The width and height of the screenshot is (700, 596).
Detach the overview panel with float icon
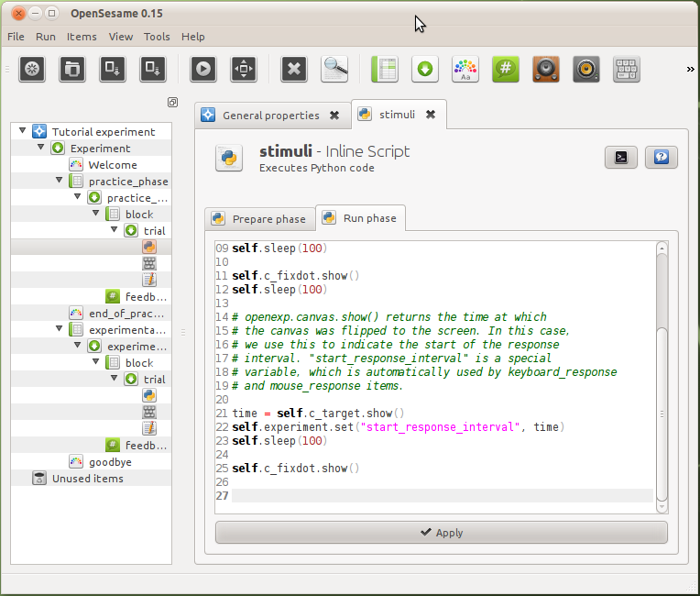[173, 103]
